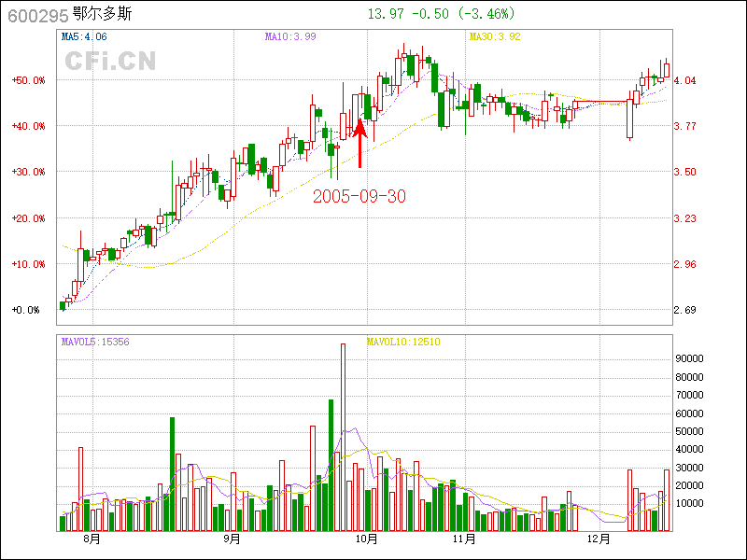
Task: Click the 8月 month label
Action: tap(92, 539)
